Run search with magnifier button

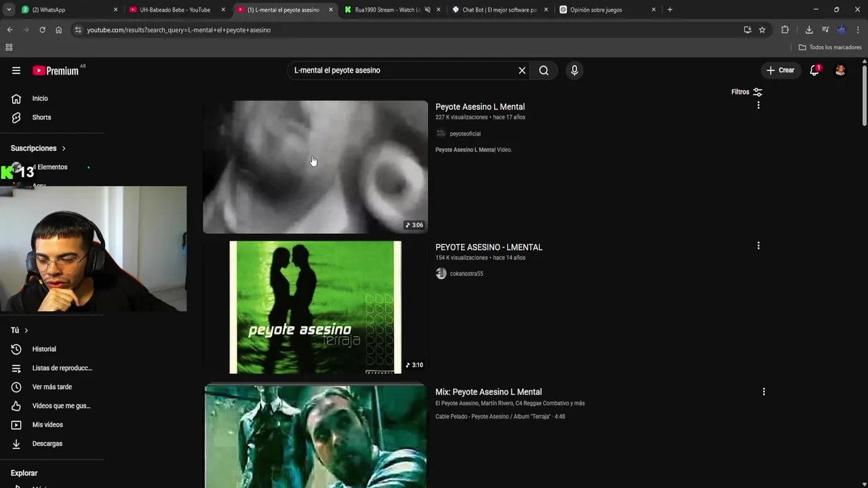[544, 70]
